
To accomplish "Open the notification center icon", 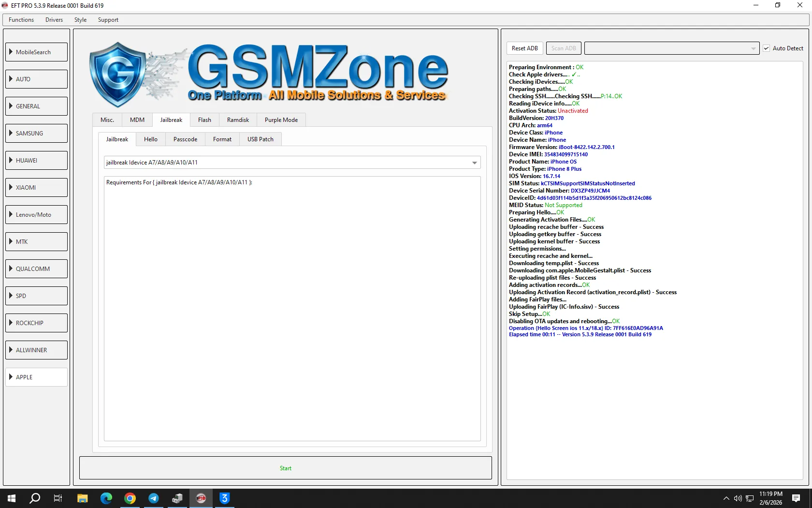I will click(796, 498).
